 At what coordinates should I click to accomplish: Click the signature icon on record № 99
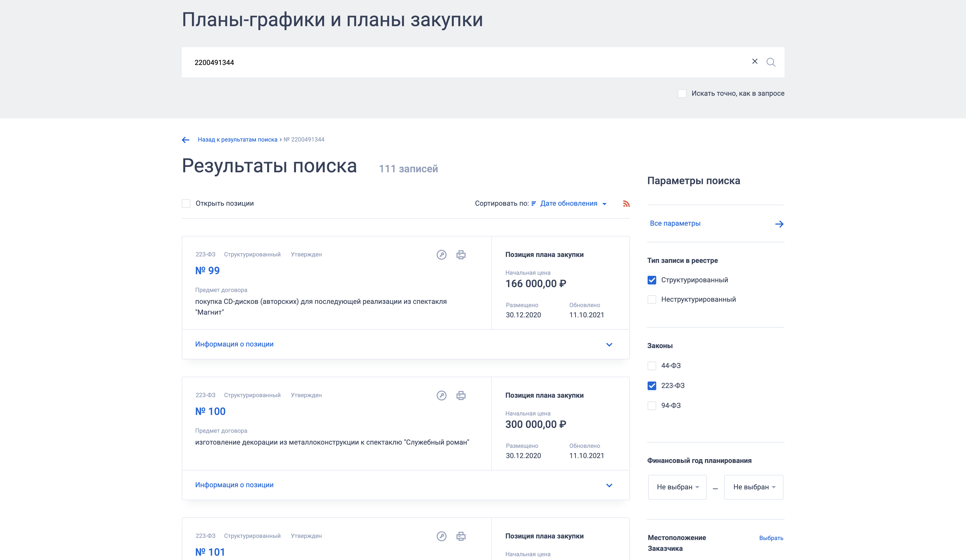click(x=442, y=255)
